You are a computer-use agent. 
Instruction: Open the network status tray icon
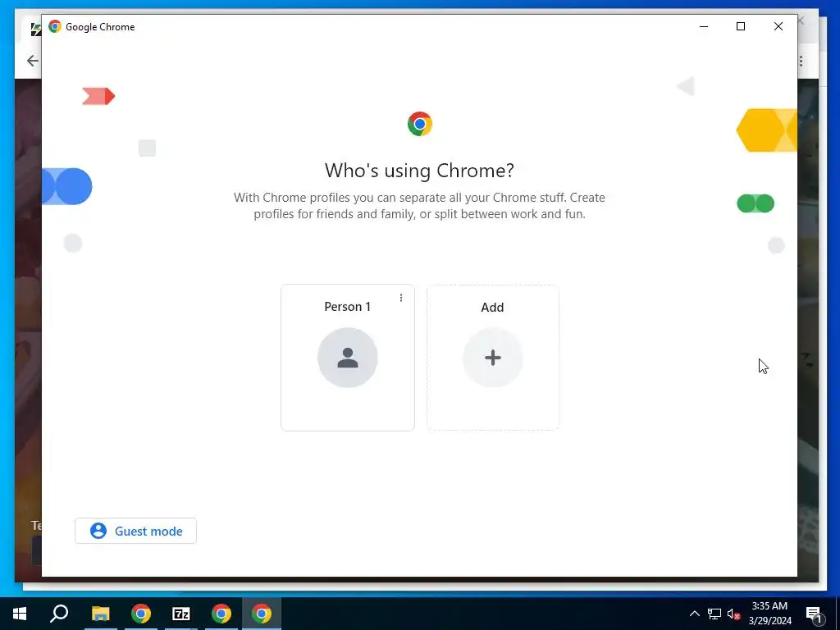click(714, 614)
